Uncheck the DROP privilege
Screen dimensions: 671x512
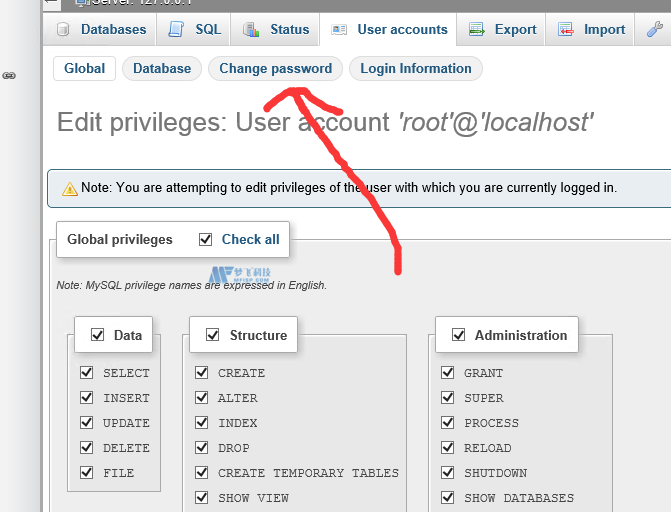click(x=202, y=448)
